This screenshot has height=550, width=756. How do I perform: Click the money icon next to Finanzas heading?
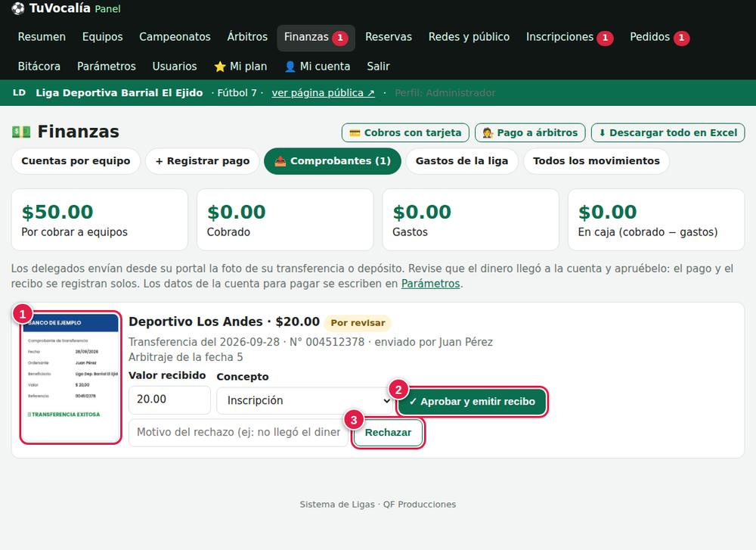coord(21,132)
